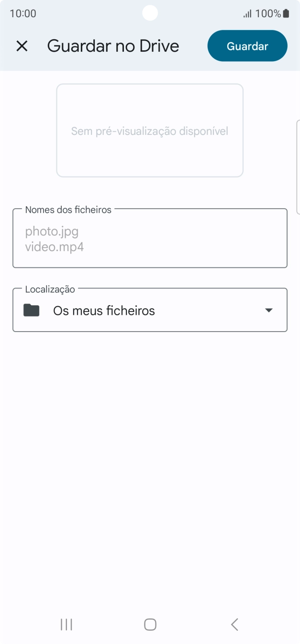Tap the 100% battery percentage text
Screen dimensions: 300x644
coord(268,13)
